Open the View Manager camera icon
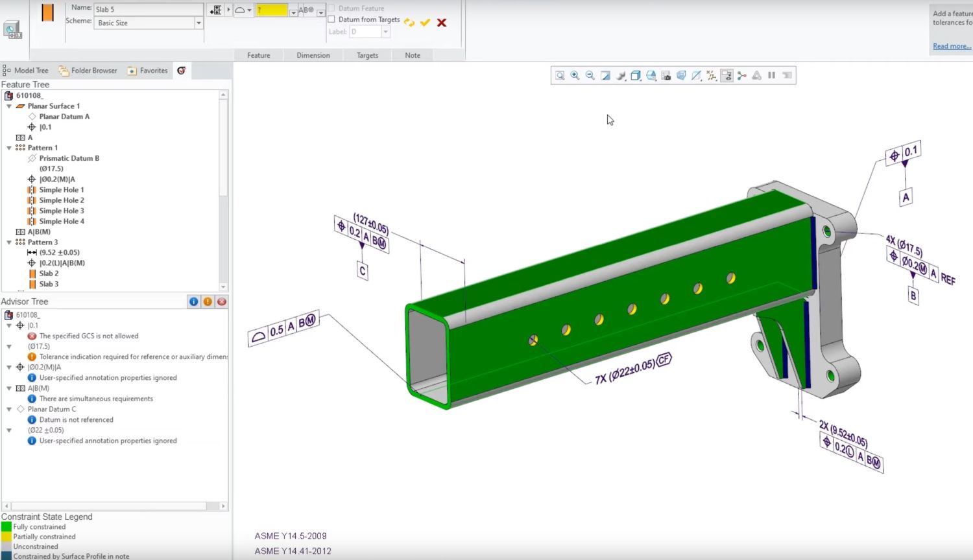973x560 pixels. point(666,76)
